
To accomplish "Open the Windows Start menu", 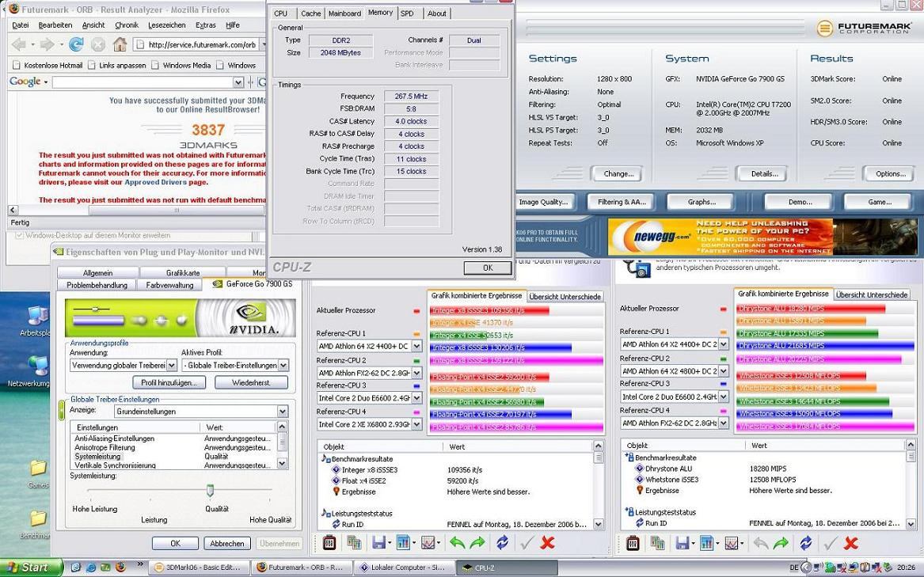I will point(31,568).
